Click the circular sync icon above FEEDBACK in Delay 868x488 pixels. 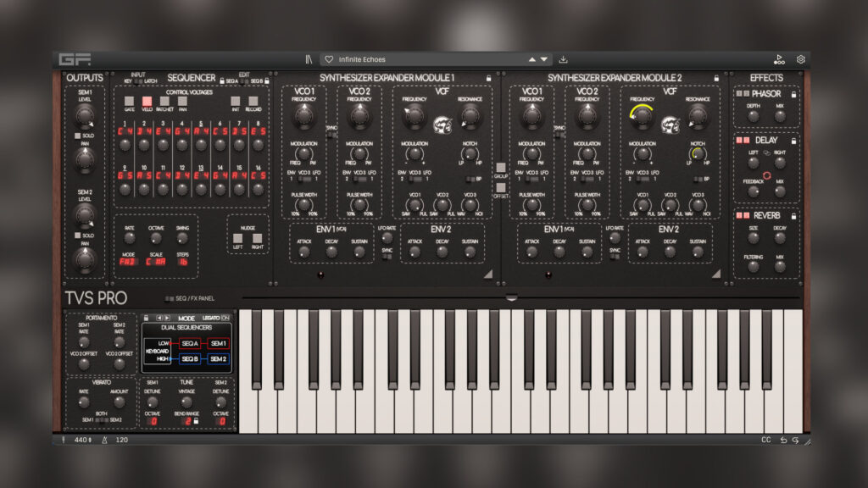[767, 175]
